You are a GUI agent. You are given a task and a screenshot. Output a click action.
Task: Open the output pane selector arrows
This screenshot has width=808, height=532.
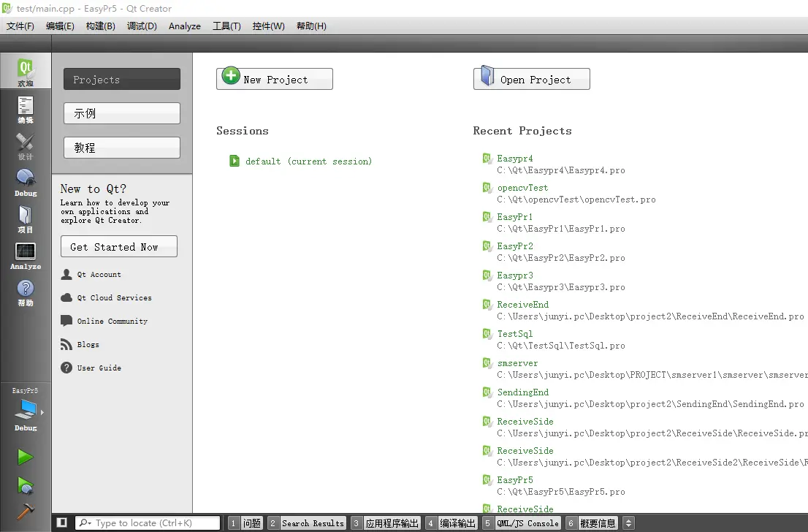[x=628, y=522]
